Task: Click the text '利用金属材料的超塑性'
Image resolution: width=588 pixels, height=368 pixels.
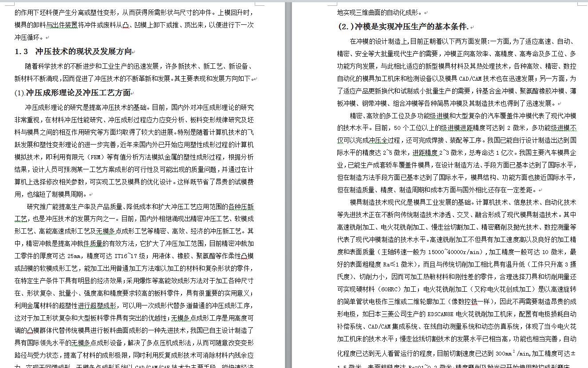Action: (46, 305)
